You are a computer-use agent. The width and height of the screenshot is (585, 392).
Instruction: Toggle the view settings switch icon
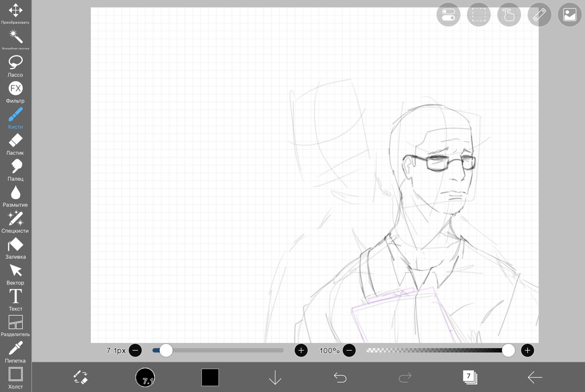[x=448, y=15]
